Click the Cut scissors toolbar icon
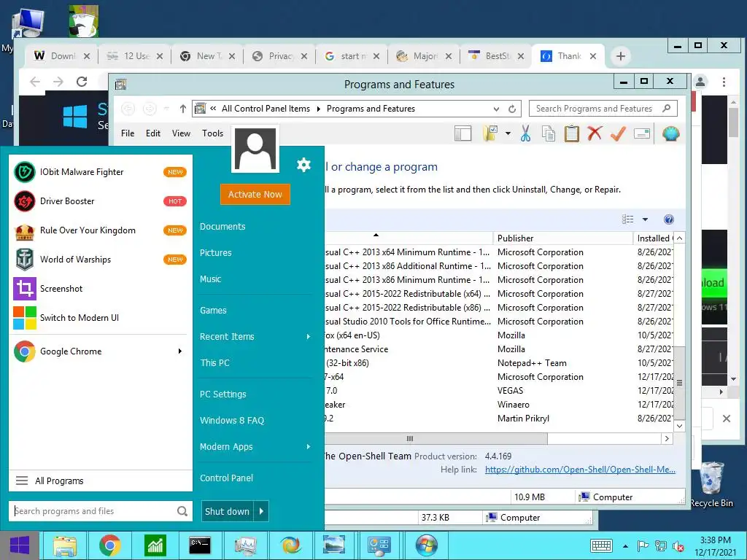This screenshot has height=560, width=747. coord(525,134)
